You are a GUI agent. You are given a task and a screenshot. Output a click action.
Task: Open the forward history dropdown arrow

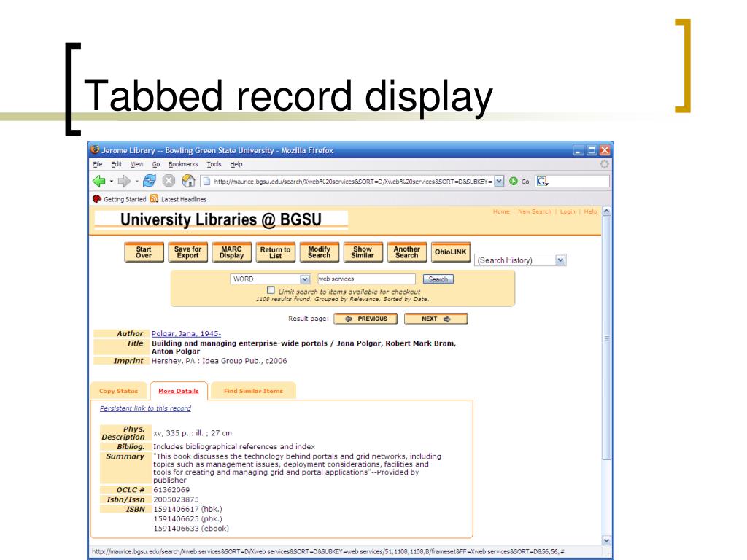[x=136, y=182]
